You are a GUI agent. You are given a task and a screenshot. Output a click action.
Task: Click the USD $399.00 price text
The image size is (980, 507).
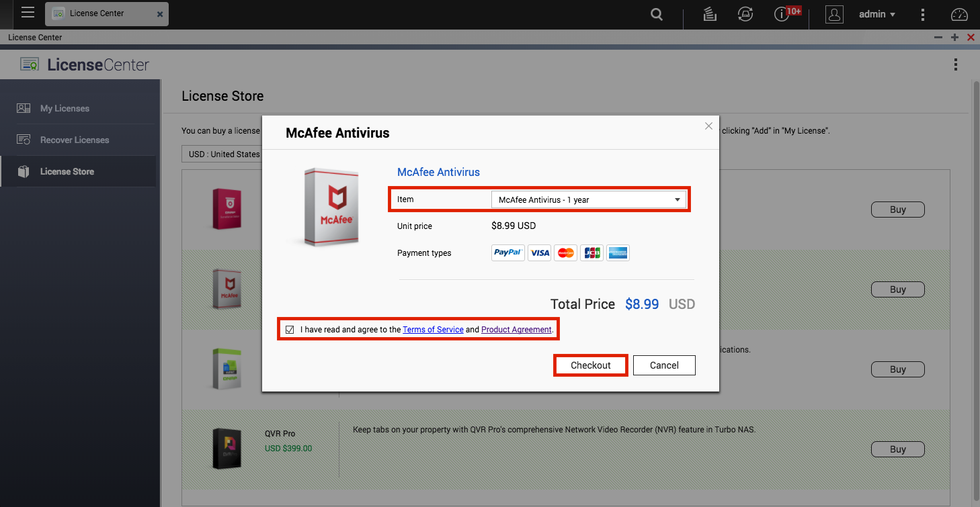(288, 448)
